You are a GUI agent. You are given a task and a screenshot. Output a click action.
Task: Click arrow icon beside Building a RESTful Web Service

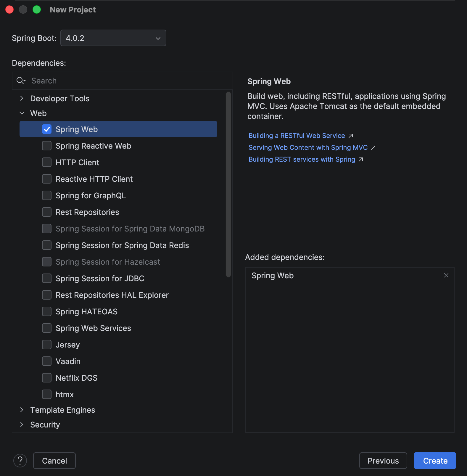click(351, 136)
